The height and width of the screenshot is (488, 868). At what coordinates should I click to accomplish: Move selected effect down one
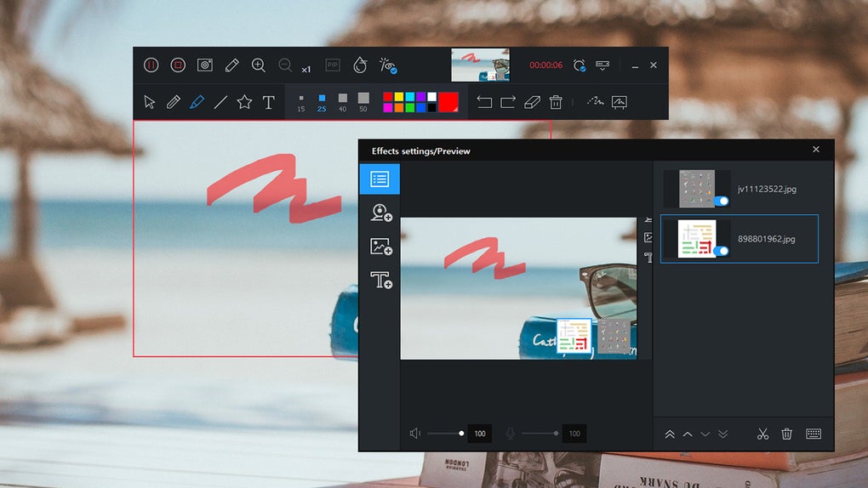(705, 434)
